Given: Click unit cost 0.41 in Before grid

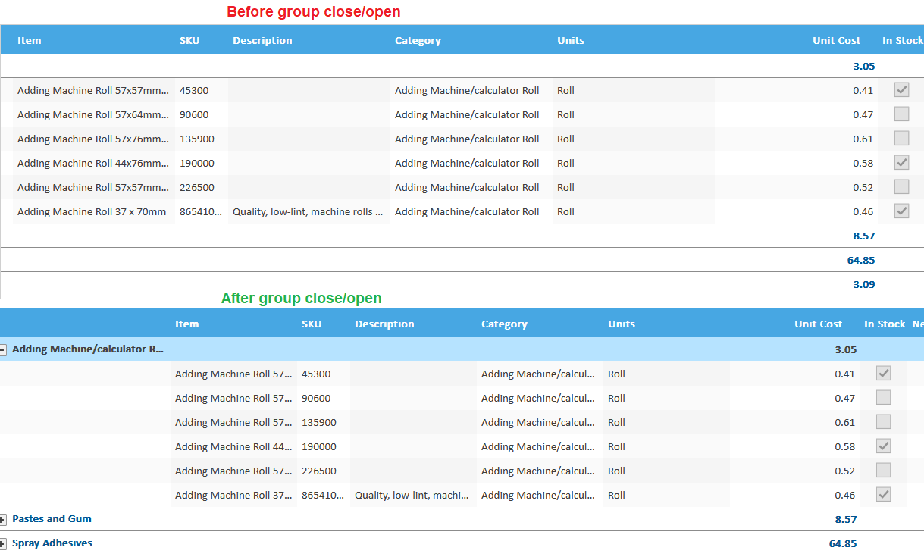Looking at the screenshot, I should [863, 90].
